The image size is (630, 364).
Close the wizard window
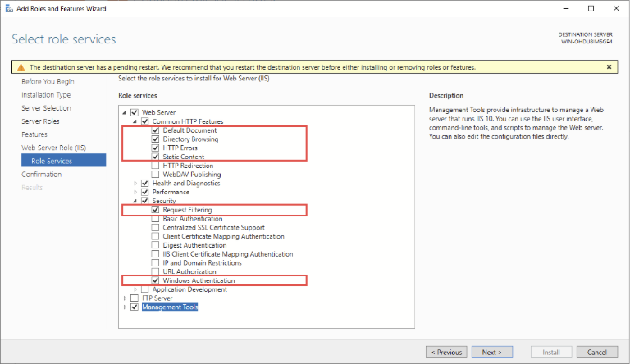click(616, 8)
